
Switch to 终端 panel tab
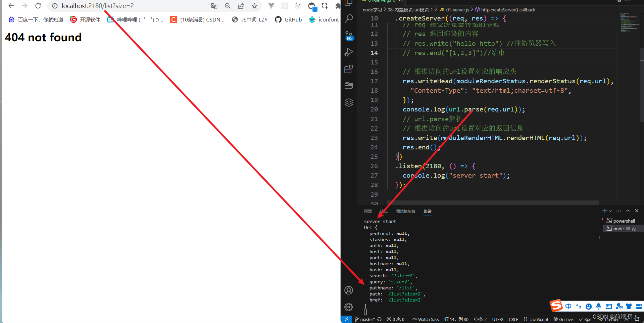coord(428,211)
